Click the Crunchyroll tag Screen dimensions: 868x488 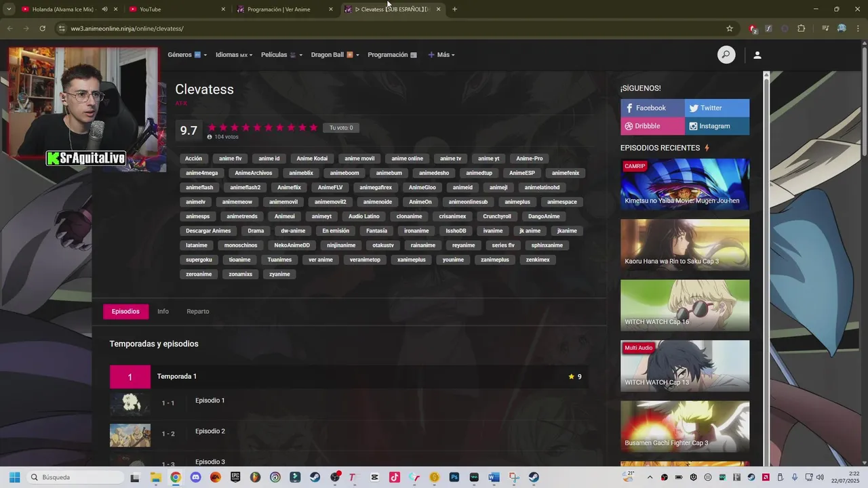(497, 216)
